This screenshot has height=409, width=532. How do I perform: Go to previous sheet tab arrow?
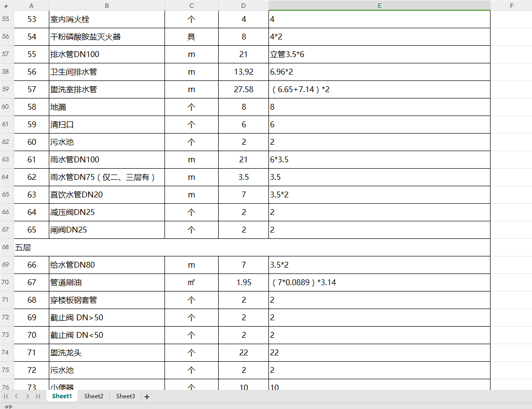click(16, 396)
